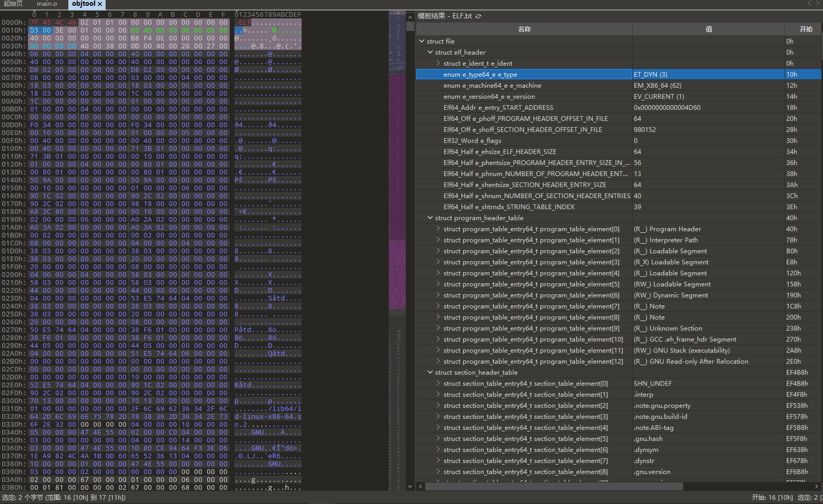
Task: Click the .note.gnu.build-id value cell
Action: pyautogui.click(x=708, y=417)
